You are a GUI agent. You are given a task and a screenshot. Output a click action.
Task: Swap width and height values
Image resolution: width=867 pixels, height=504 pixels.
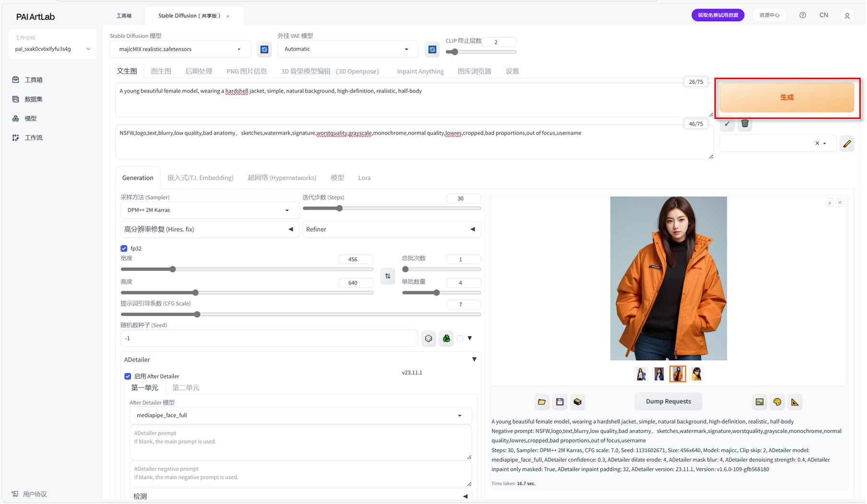(388, 276)
